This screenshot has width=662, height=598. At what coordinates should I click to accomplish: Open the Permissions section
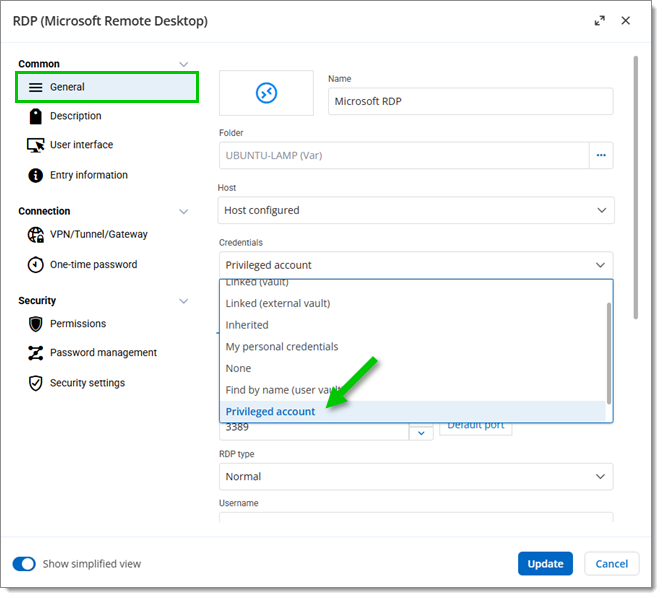pos(77,323)
